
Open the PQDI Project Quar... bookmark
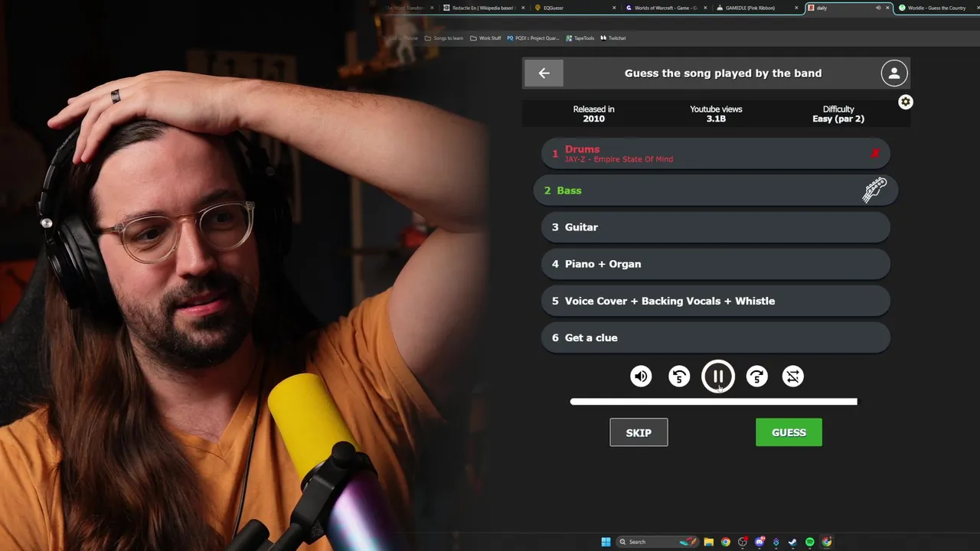tap(533, 37)
